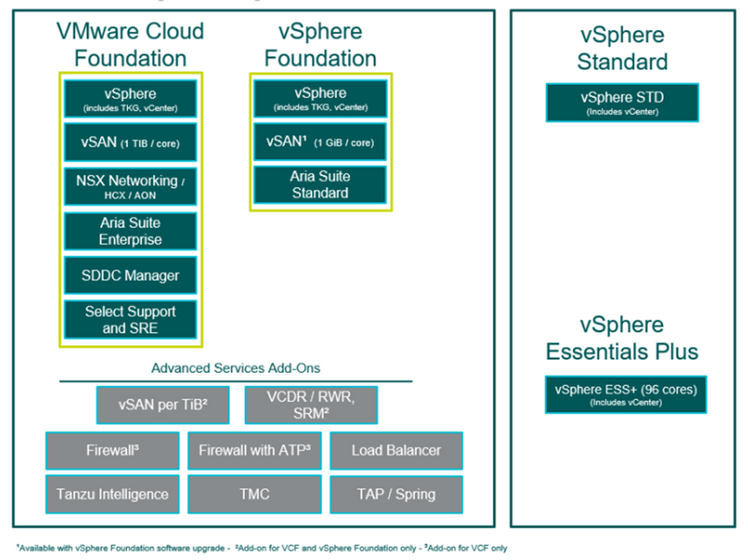
Task: Select the Select Support and SRE box
Action: coord(129,320)
